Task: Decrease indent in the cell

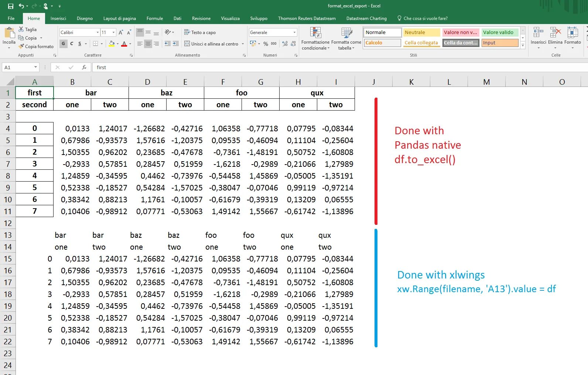Action: (168, 44)
